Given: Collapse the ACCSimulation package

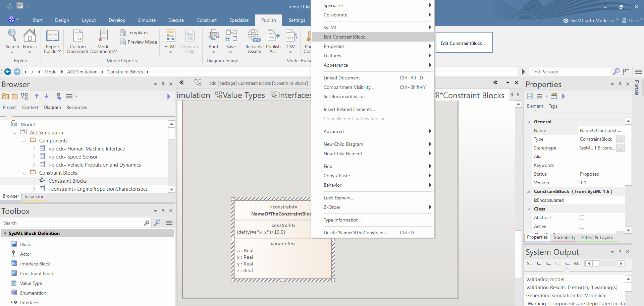Looking at the screenshot, I should [x=15, y=133].
